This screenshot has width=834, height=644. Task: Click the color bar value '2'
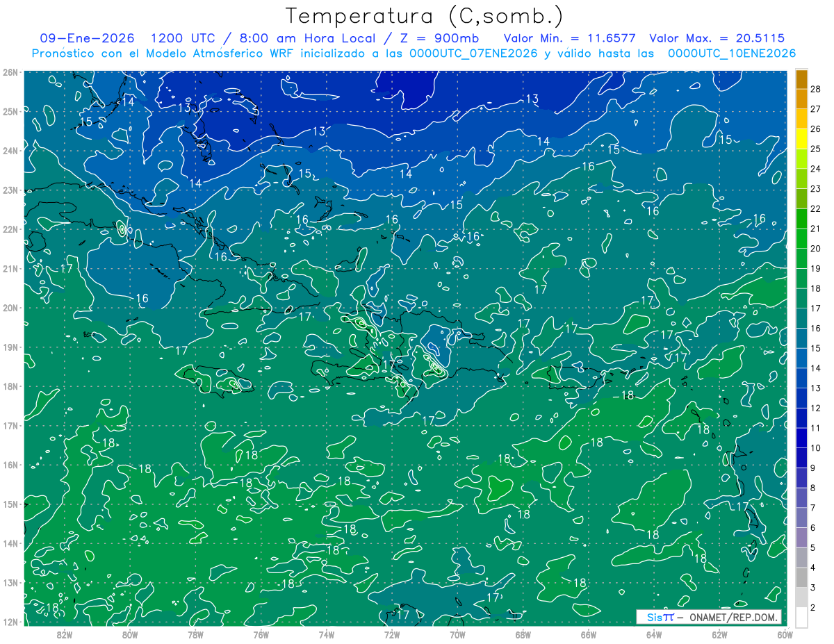click(x=813, y=608)
